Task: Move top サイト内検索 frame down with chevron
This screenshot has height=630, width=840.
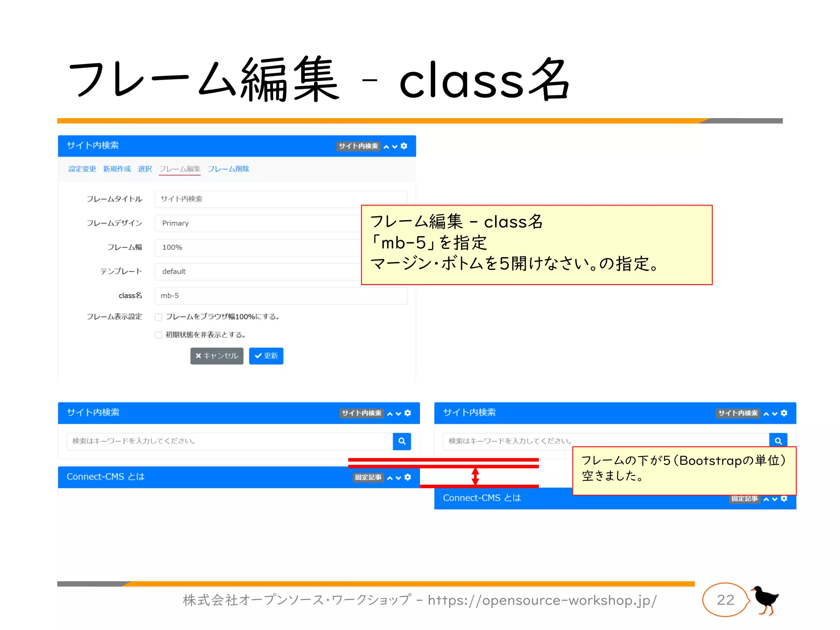Action: 395,146
